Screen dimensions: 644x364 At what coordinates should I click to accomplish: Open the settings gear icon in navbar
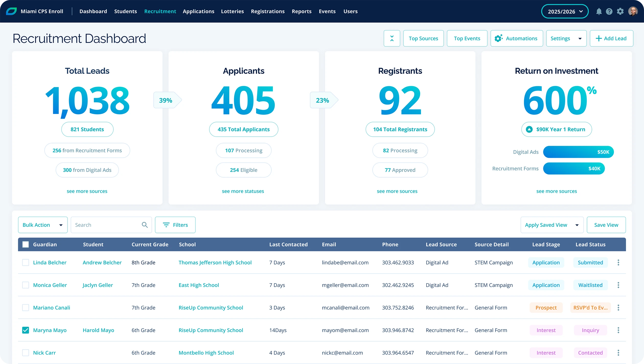(620, 11)
